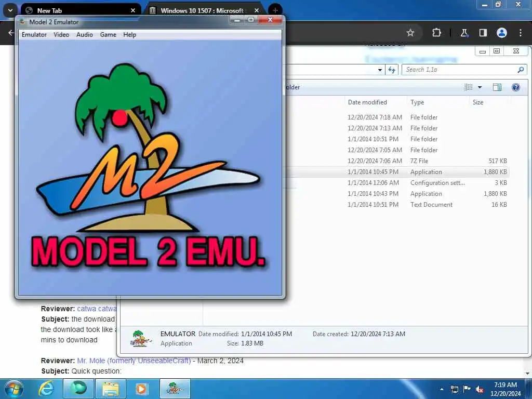Click the Chrome Labs flask icon
The height and width of the screenshot is (399, 532).
pos(464,33)
